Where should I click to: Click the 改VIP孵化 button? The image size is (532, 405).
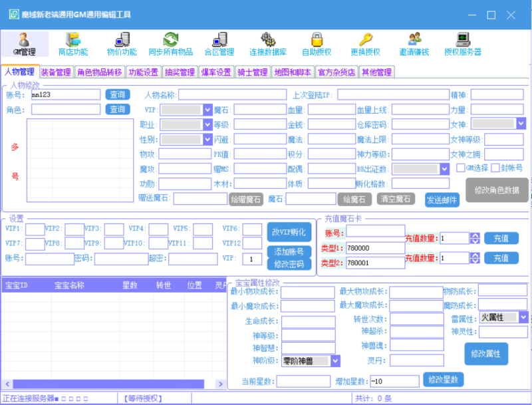click(x=289, y=232)
